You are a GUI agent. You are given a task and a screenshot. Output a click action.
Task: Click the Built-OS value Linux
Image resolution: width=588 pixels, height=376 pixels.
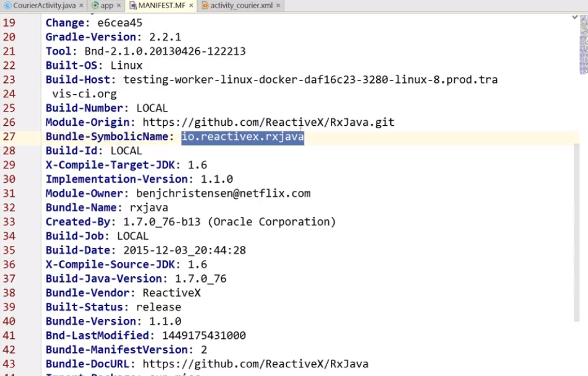pos(126,66)
